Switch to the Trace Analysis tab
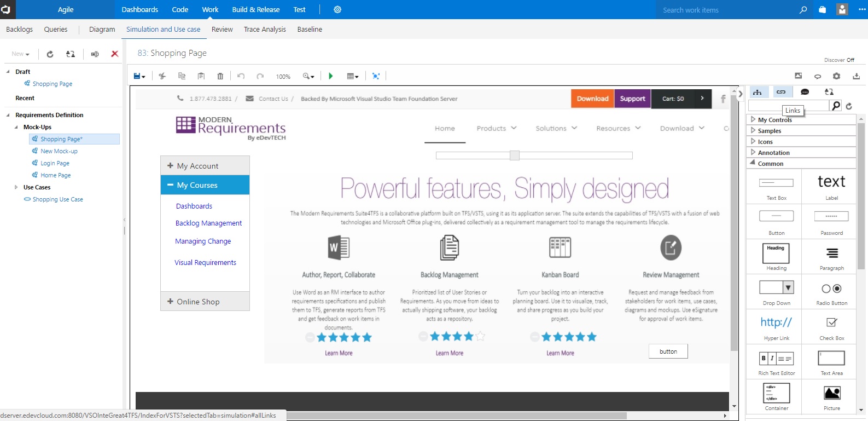Image resolution: width=868 pixels, height=421 pixels. [x=265, y=30]
